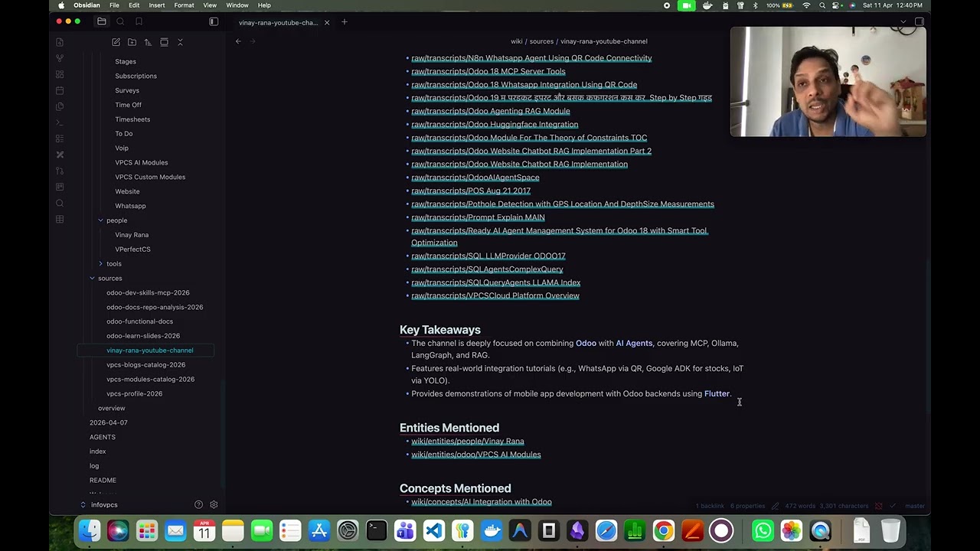Screen dimensions: 980x551
Task: Open the sort order options
Action: click(x=148, y=42)
